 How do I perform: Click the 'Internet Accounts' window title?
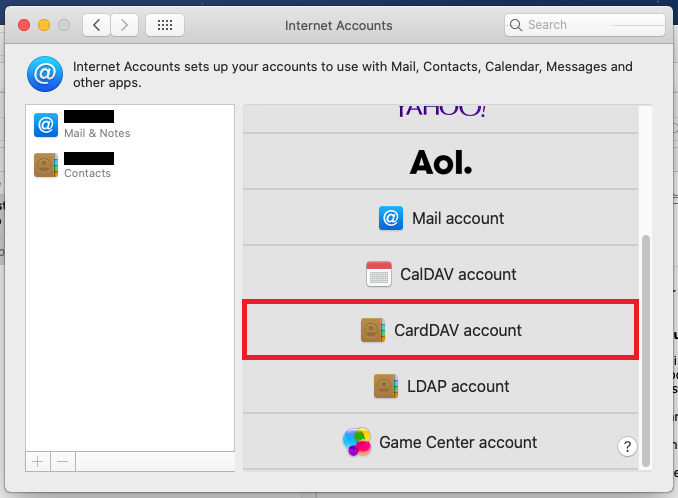click(339, 26)
